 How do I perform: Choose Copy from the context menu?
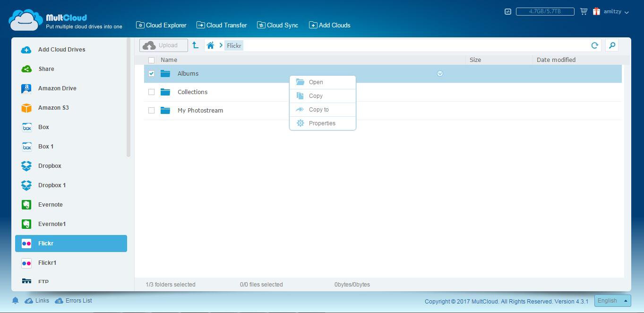coord(323,96)
